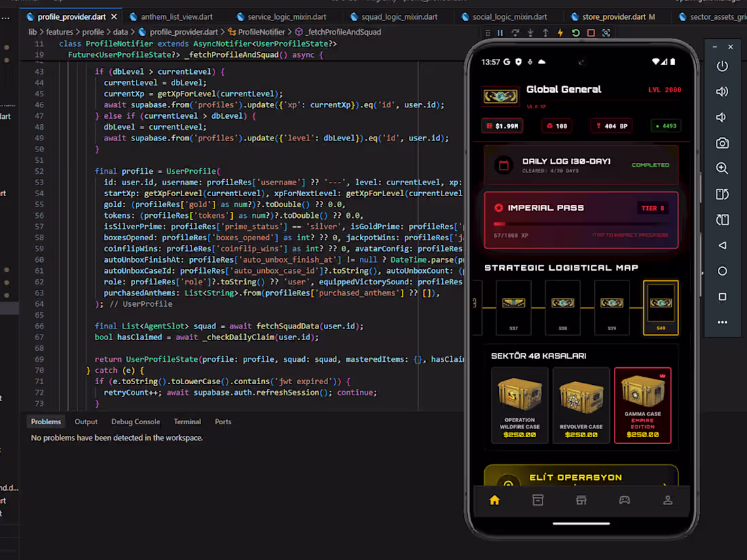Click the 'features' breadcrumb segment
Screen dimensions: 747x560
(x=60, y=32)
